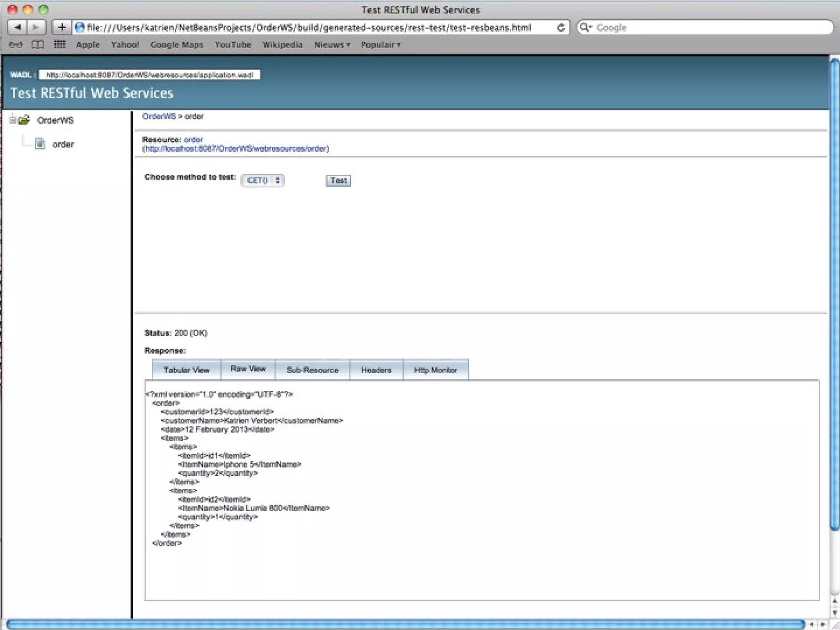Click the OrderWS breadcrumb link
840x630 pixels.
click(159, 116)
